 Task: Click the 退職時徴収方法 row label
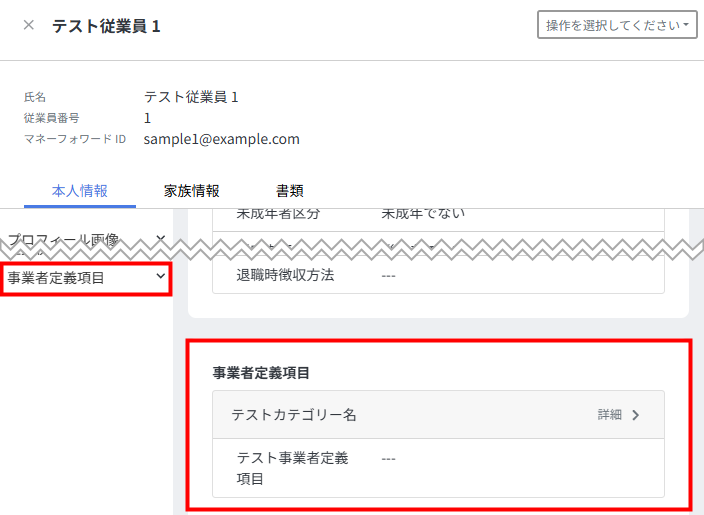[x=285, y=275]
